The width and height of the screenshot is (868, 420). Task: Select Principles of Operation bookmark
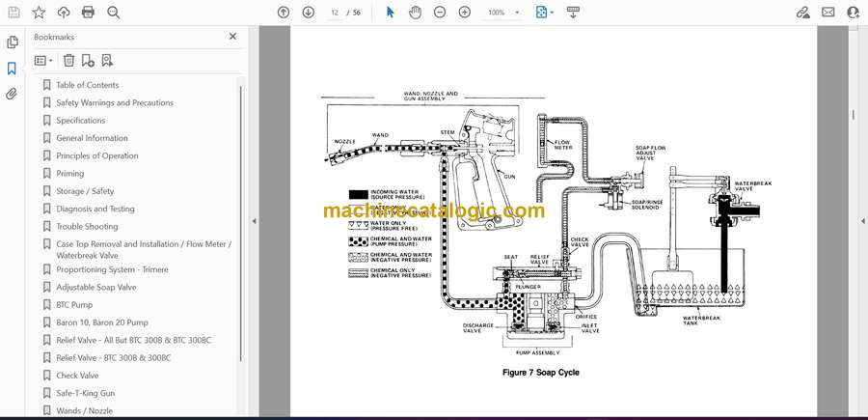pos(96,155)
